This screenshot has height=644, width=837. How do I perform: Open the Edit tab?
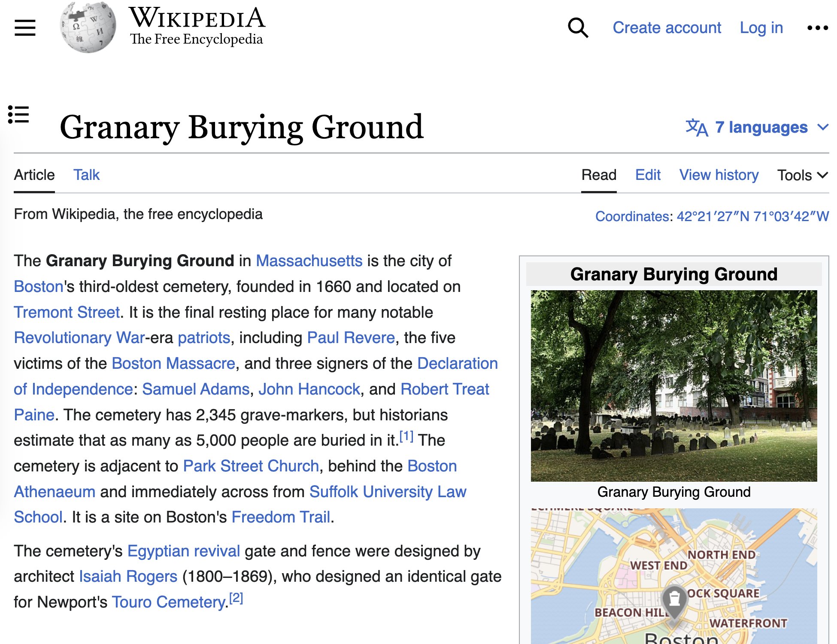[x=648, y=175]
